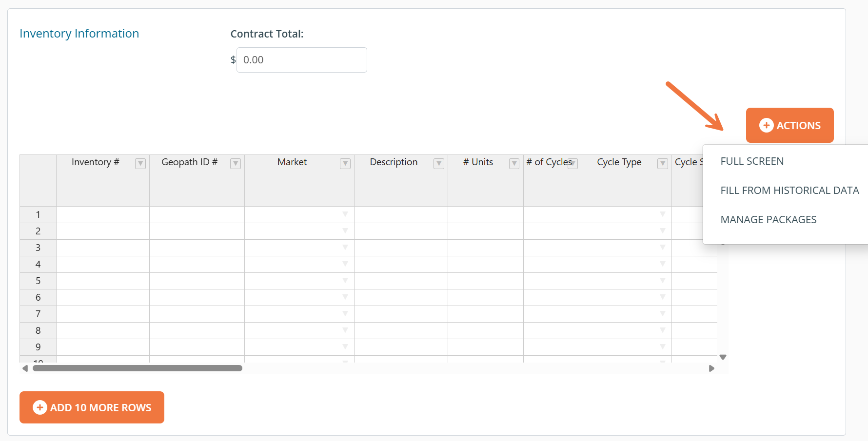This screenshot has height=441, width=868.
Task: Open the Cycle Type column filter icon
Action: point(662,164)
